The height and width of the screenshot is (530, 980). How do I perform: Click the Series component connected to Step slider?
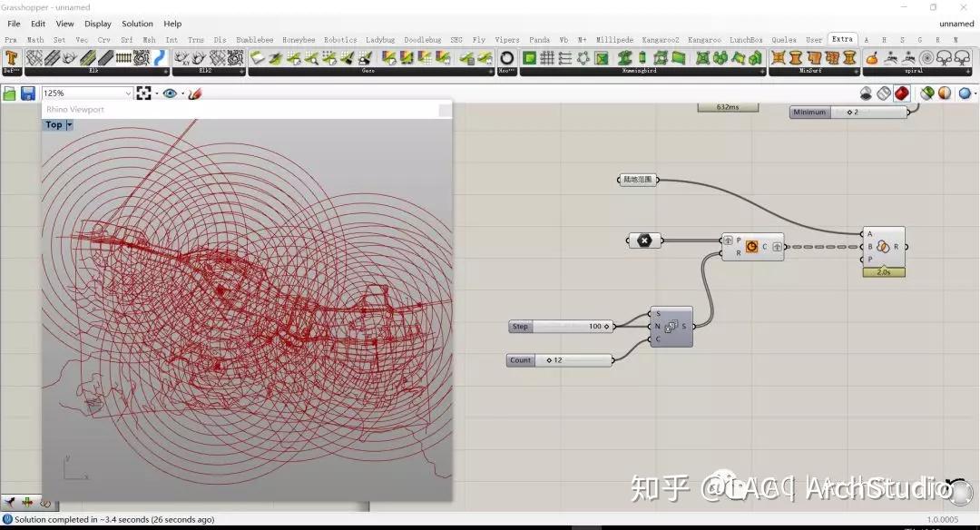[671, 326]
